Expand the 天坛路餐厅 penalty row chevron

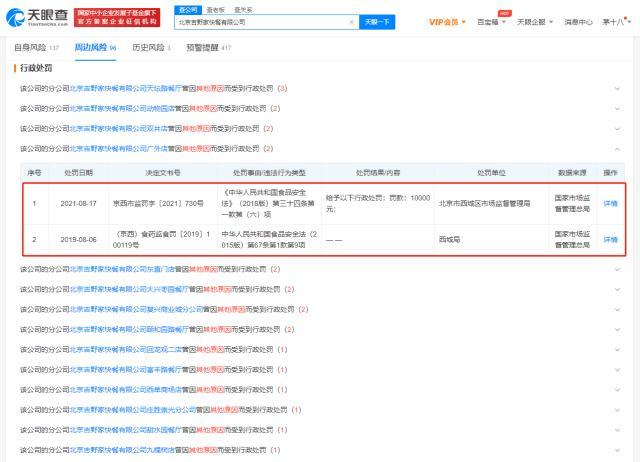(x=617, y=89)
